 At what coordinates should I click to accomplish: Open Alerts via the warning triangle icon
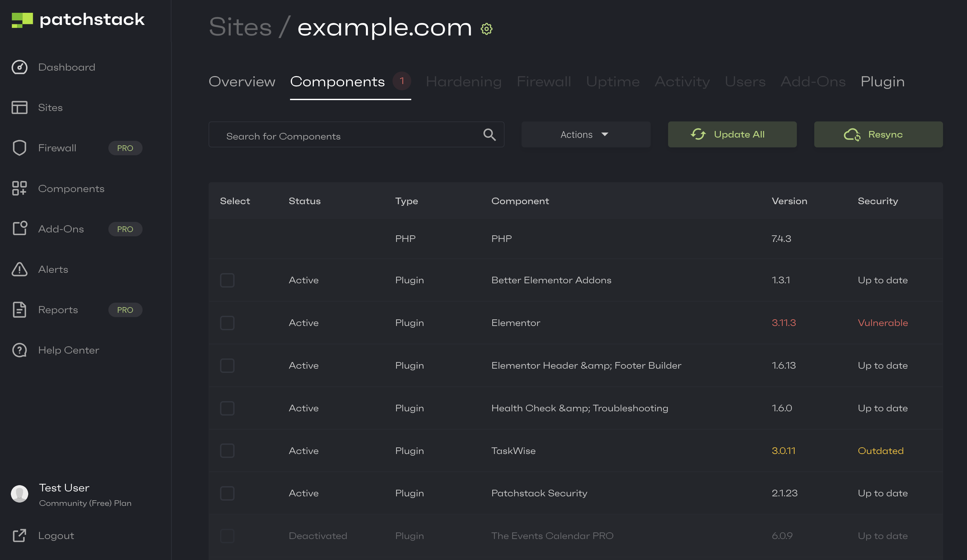pos(19,269)
